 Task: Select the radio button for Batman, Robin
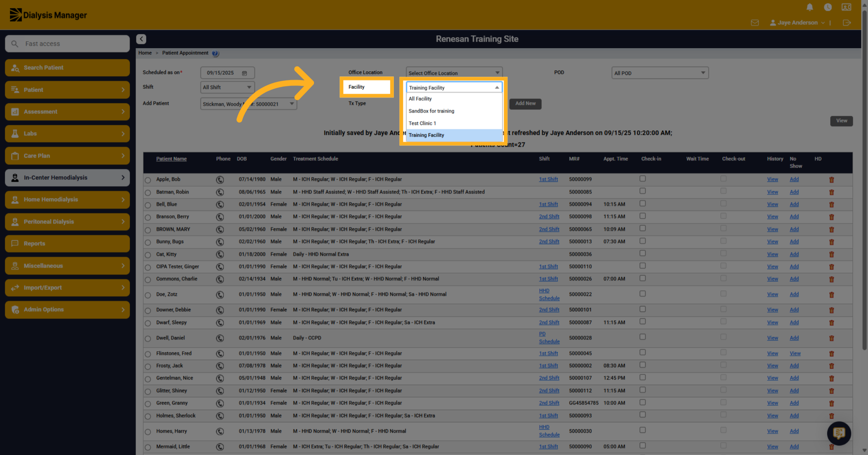tap(148, 193)
